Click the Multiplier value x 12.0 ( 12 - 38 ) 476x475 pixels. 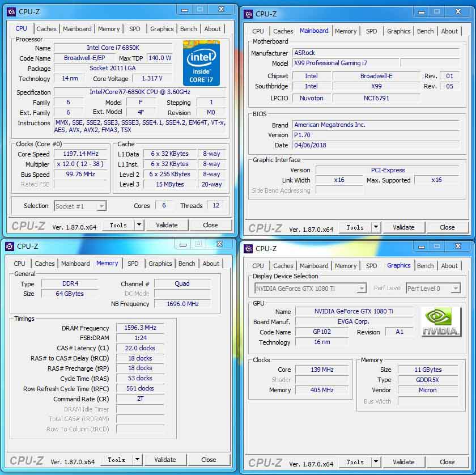coord(80,164)
